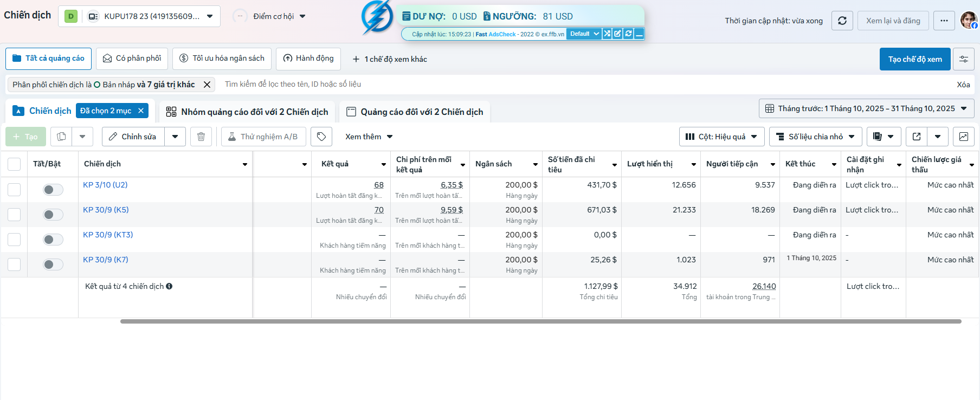This screenshot has height=400, width=980.
Task: Open the view customization settings icon
Action: coord(964,59)
